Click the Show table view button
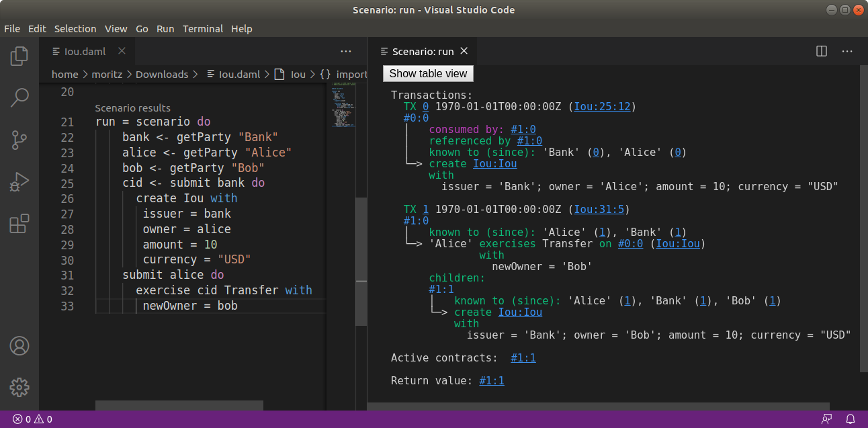Image resolution: width=868 pixels, height=428 pixels. tap(428, 73)
